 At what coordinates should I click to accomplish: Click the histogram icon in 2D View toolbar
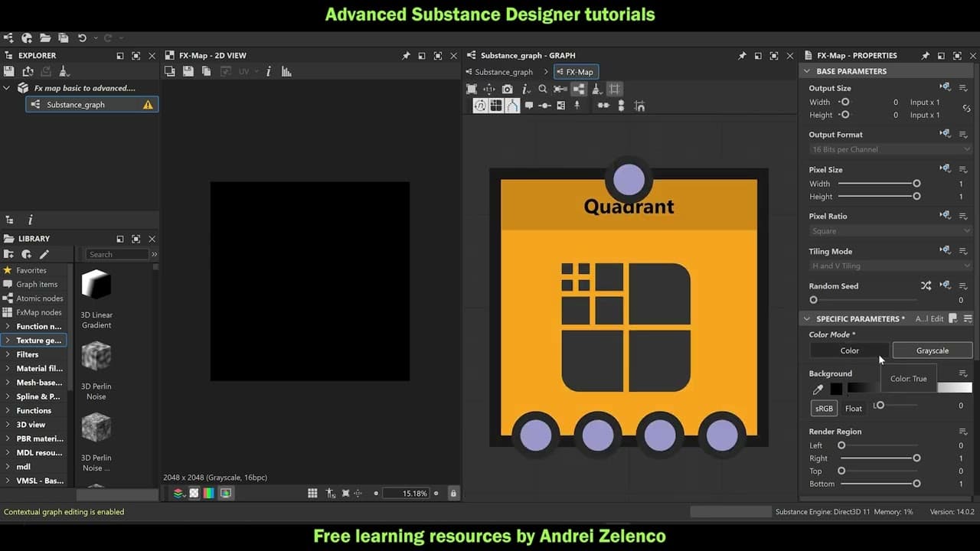tap(286, 71)
